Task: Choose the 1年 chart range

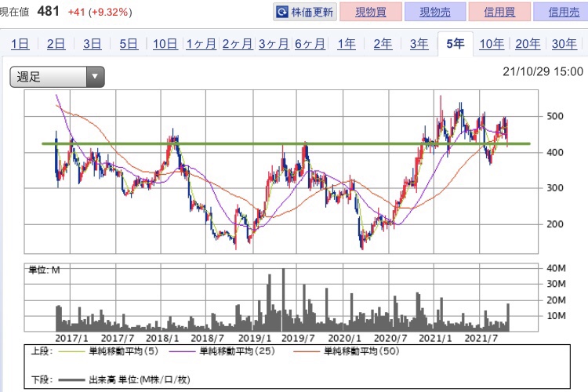Action: (347, 44)
